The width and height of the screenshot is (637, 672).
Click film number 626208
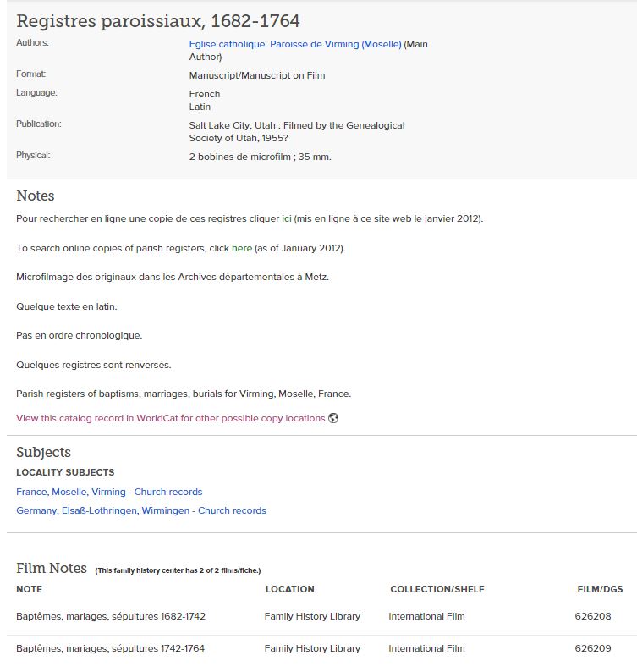(x=592, y=616)
